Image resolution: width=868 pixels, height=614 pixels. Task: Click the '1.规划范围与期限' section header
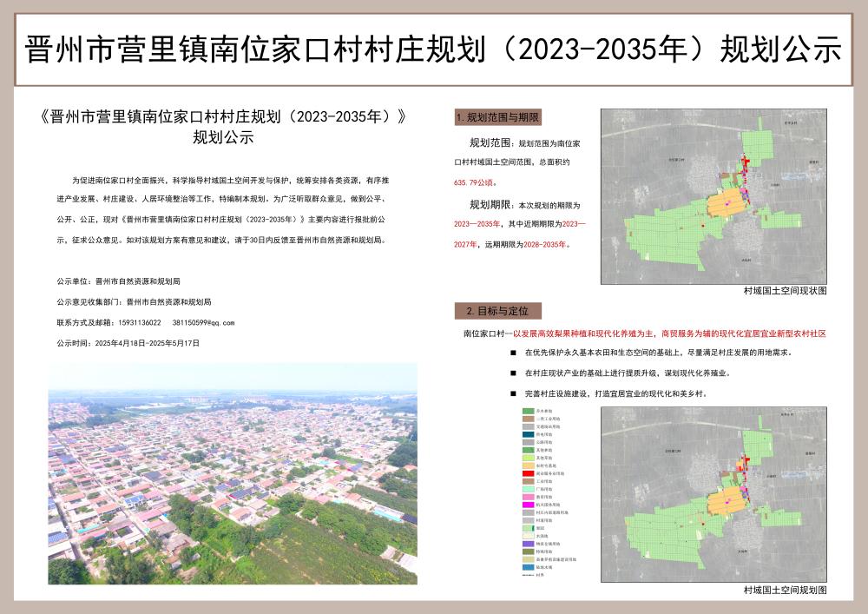[x=497, y=117]
